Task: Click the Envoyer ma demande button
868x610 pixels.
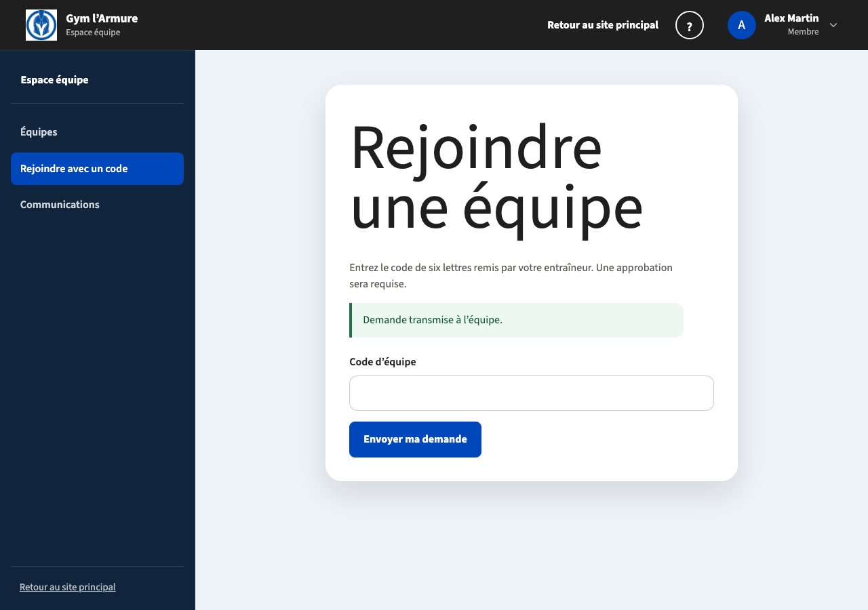Action: click(x=415, y=439)
